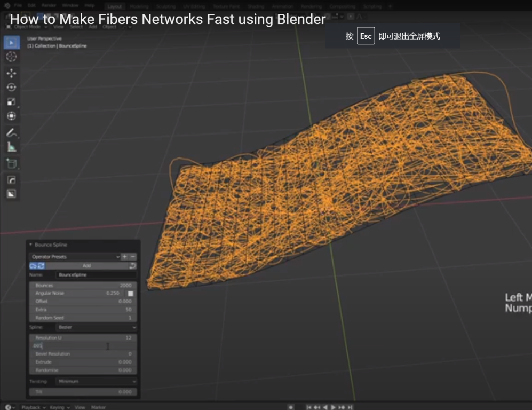This screenshot has width=532, height=410.
Task: Click the Tilt value field
Action: pos(83,392)
